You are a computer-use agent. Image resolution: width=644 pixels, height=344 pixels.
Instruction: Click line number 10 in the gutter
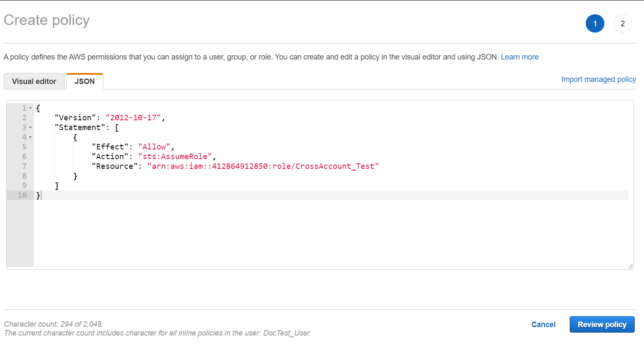click(x=22, y=195)
